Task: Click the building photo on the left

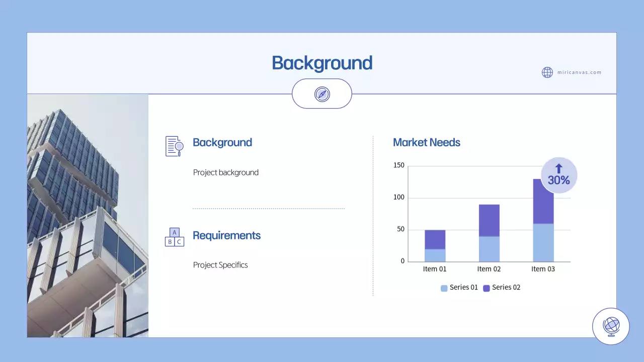Action: [x=88, y=216]
